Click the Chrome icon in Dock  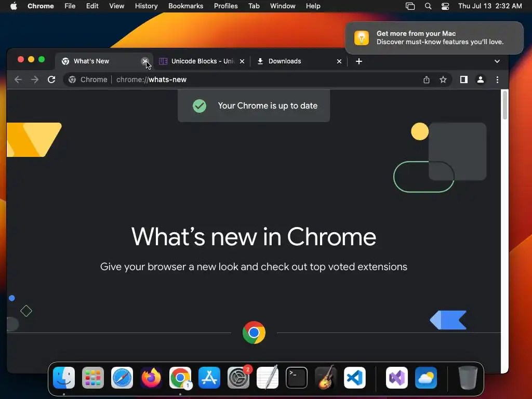click(x=180, y=378)
